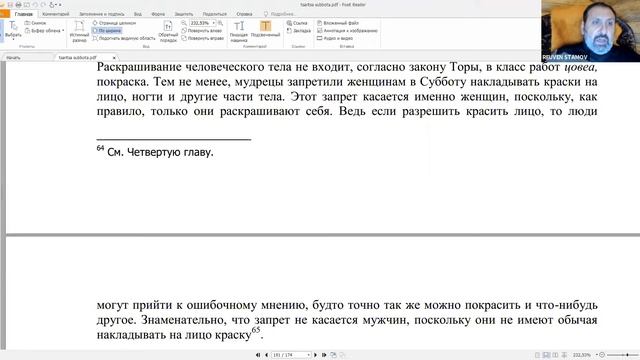Select single page layout icon
640x360 pixels.
[x=538, y=355]
